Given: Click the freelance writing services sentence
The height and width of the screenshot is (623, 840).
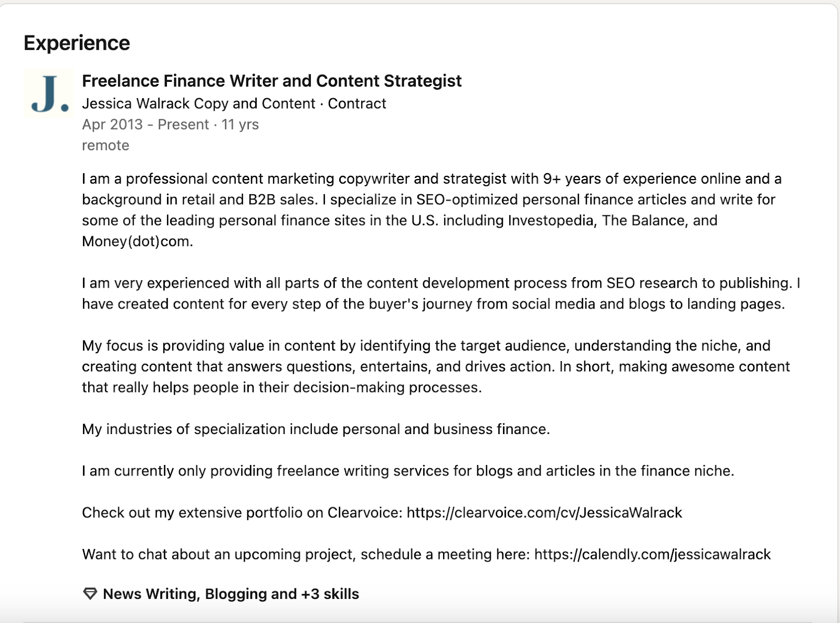Looking at the screenshot, I should pos(408,471).
